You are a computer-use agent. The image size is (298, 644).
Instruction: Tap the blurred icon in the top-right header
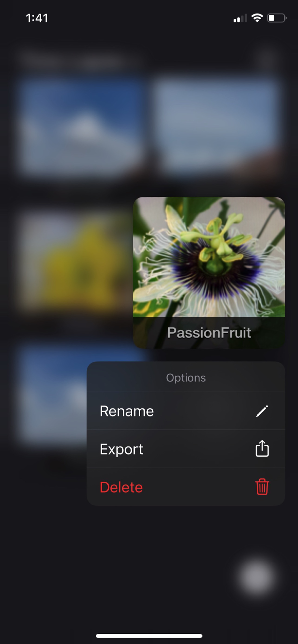[x=266, y=59]
